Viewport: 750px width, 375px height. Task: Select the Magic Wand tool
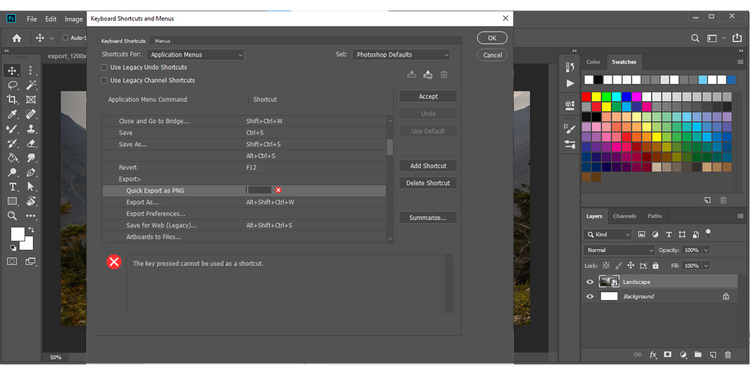[x=31, y=85]
